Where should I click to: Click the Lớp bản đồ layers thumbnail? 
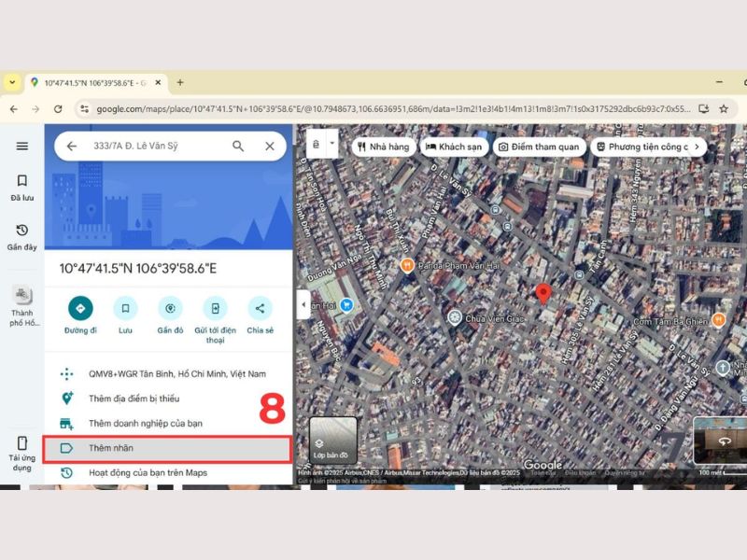[332, 440]
